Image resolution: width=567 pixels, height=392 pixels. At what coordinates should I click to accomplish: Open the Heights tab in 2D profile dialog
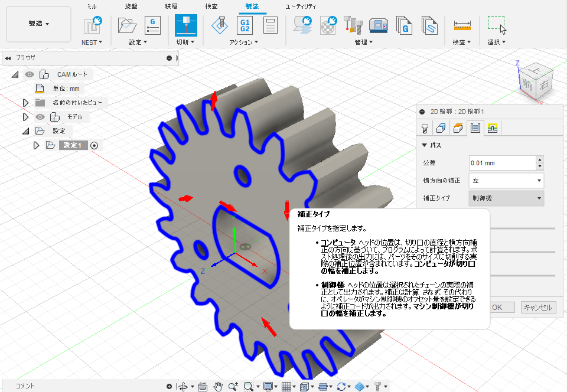[x=458, y=128]
